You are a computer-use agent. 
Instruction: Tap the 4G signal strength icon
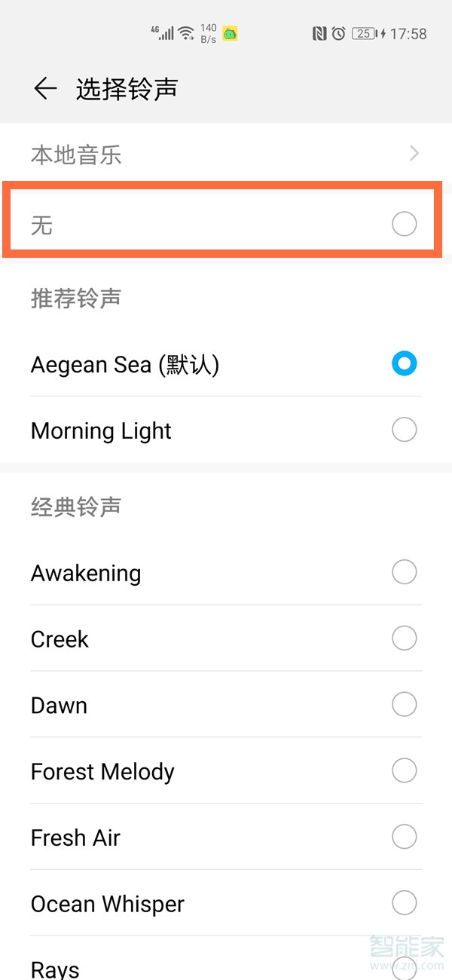pos(162,32)
